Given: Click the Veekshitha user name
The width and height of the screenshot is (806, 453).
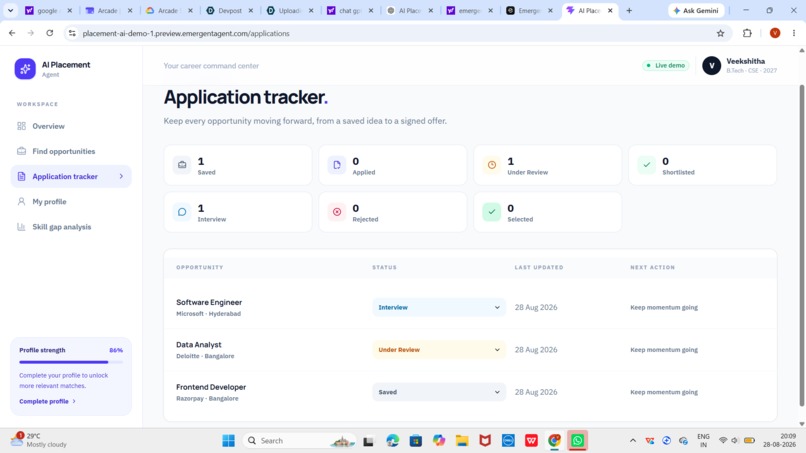Looking at the screenshot, I should tap(745, 61).
